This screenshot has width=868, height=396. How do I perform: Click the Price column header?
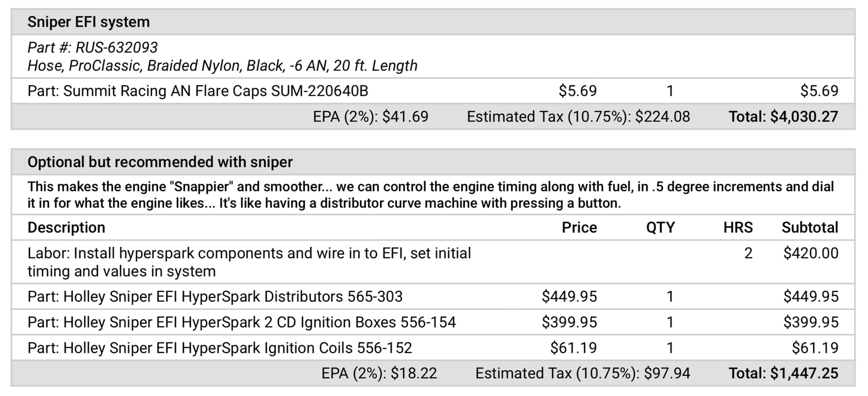pos(579,228)
